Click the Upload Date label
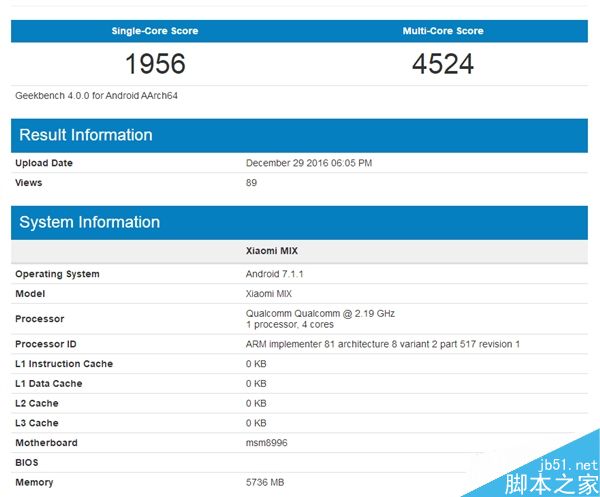Screen dimensions: 600x497 click(44, 163)
